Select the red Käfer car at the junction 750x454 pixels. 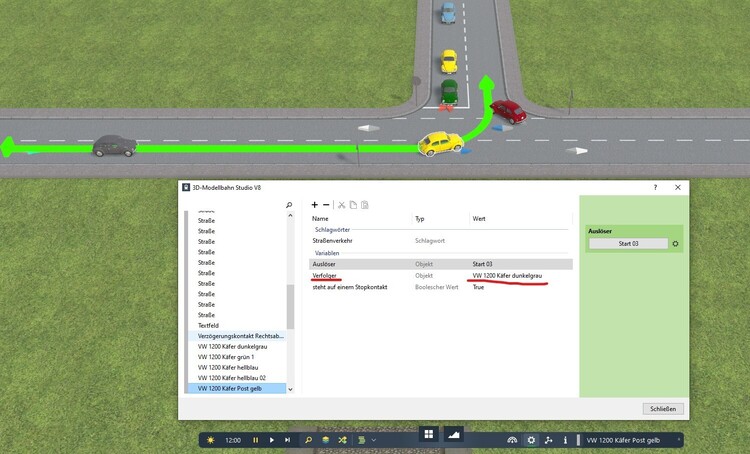[508, 111]
